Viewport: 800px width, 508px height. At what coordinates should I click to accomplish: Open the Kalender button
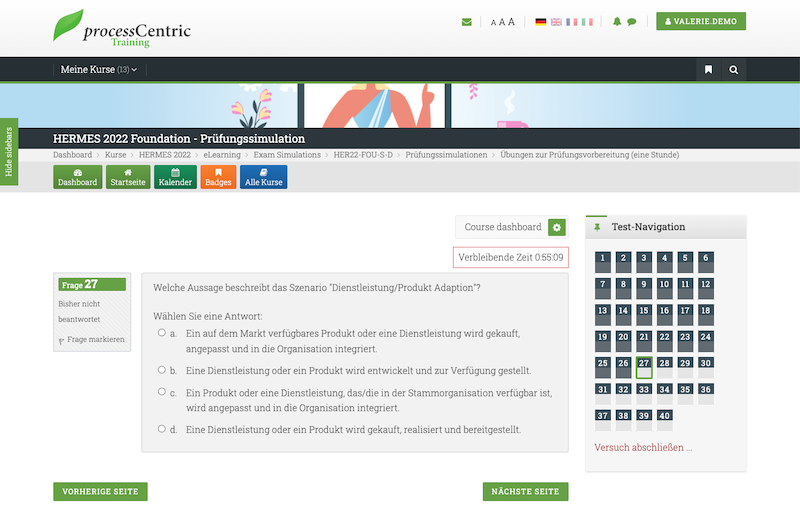tap(175, 177)
